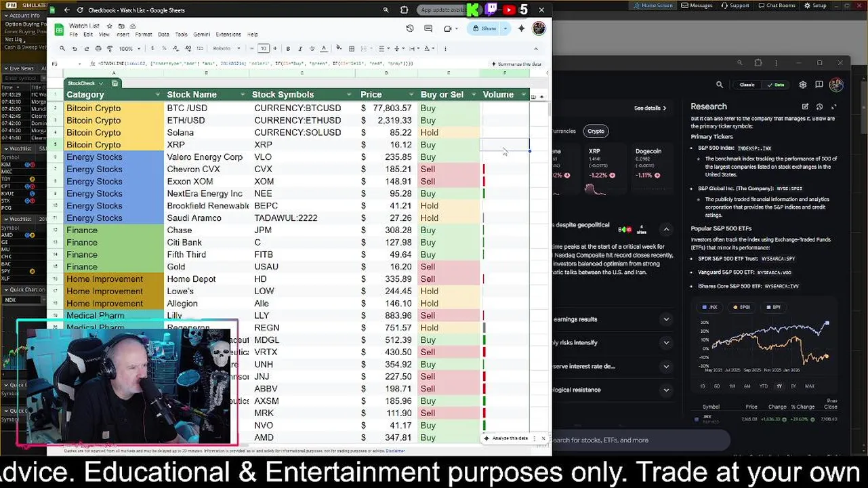Screen dimensions: 868x488
Task: Open the Price column filter dropdown
Action: (411, 95)
